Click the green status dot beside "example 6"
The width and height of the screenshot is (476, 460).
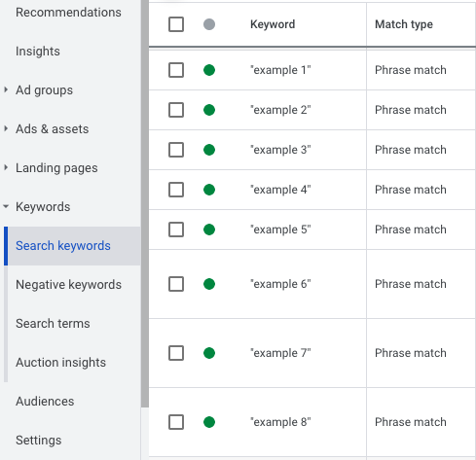click(x=209, y=284)
